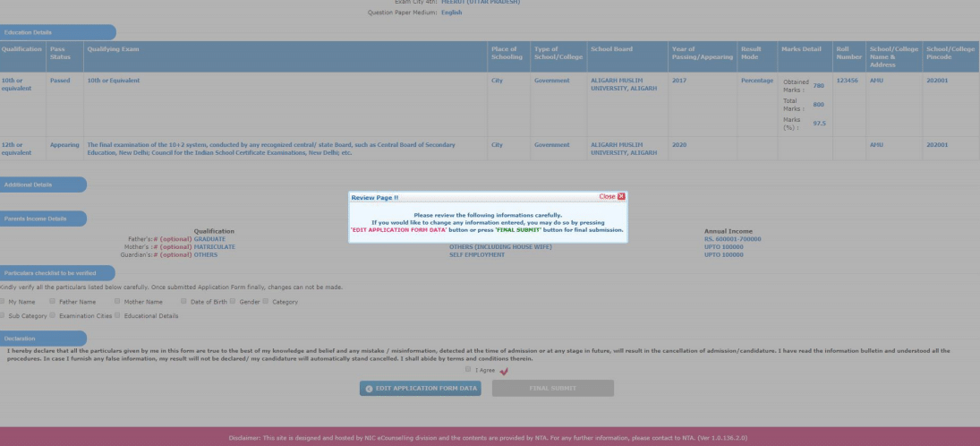Tick the I Agree checkbox

click(468, 370)
